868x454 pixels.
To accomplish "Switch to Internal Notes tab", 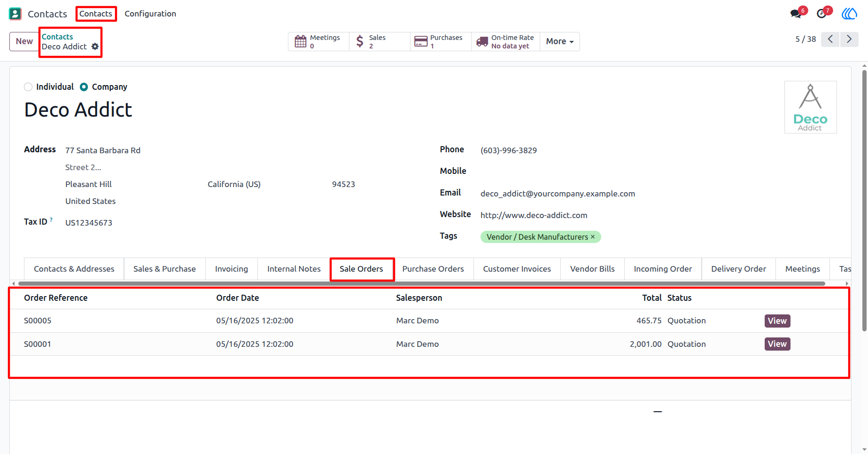I will click(294, 269).
